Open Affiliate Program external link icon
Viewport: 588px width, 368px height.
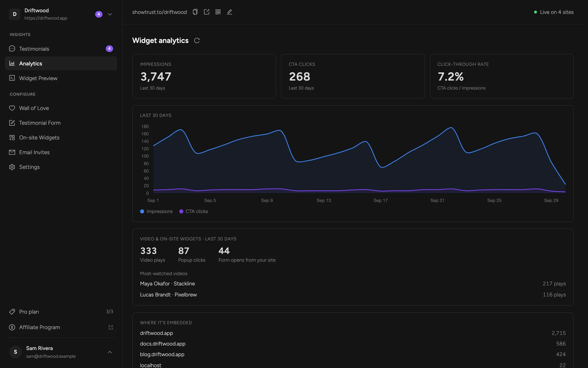click(111, 327)
